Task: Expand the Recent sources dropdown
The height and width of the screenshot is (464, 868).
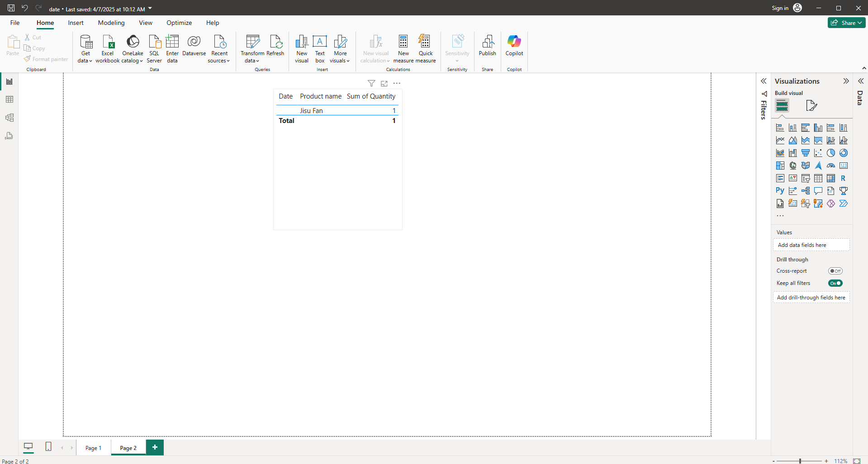Action: (219, 48)
